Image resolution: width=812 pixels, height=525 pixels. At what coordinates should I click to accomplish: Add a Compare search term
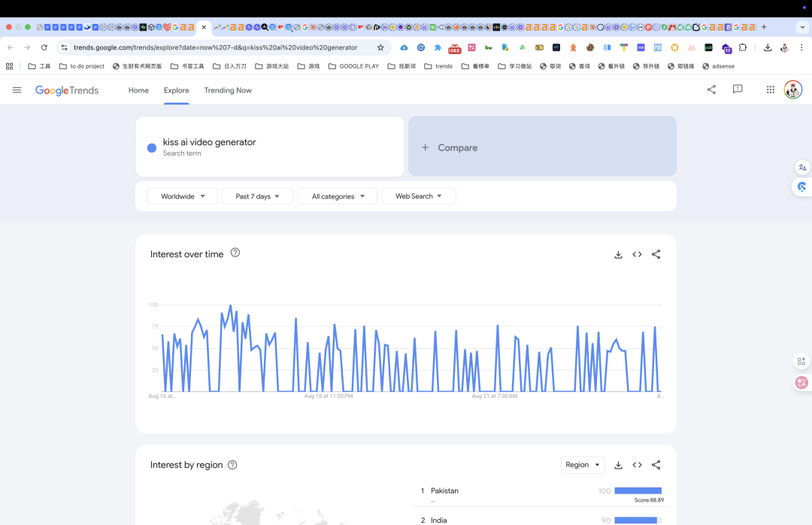coord(542,147)
